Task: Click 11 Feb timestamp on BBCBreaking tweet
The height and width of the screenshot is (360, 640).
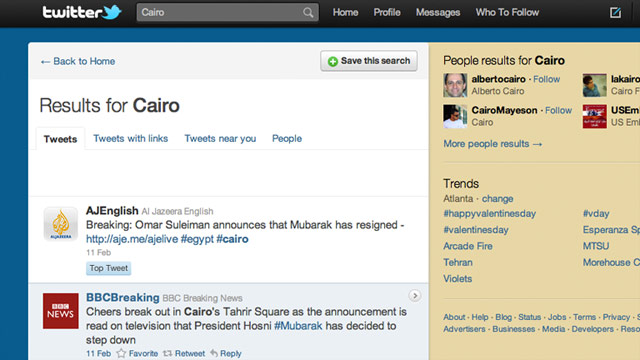Action: pyautogui.click(x=98, y=353)
